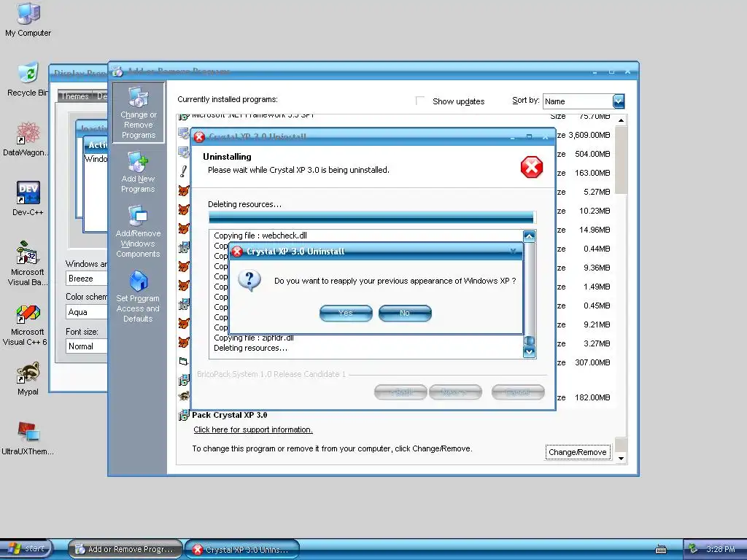
Task: Select the program row sized 3,609.00MB
Action: click(584, 135)
